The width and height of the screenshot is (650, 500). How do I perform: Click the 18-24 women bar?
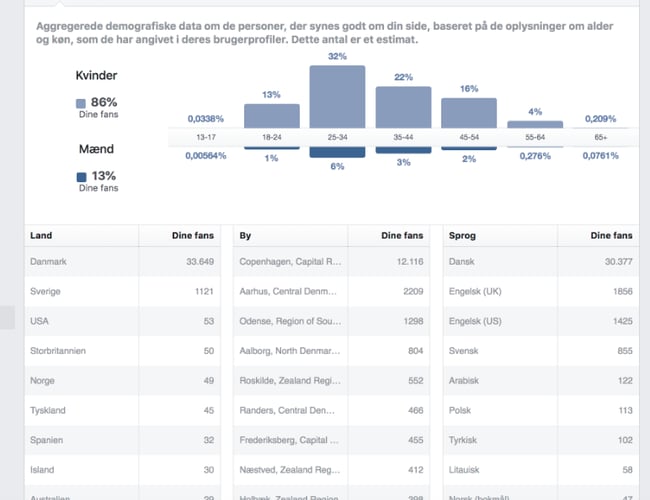tap(272, 116)
